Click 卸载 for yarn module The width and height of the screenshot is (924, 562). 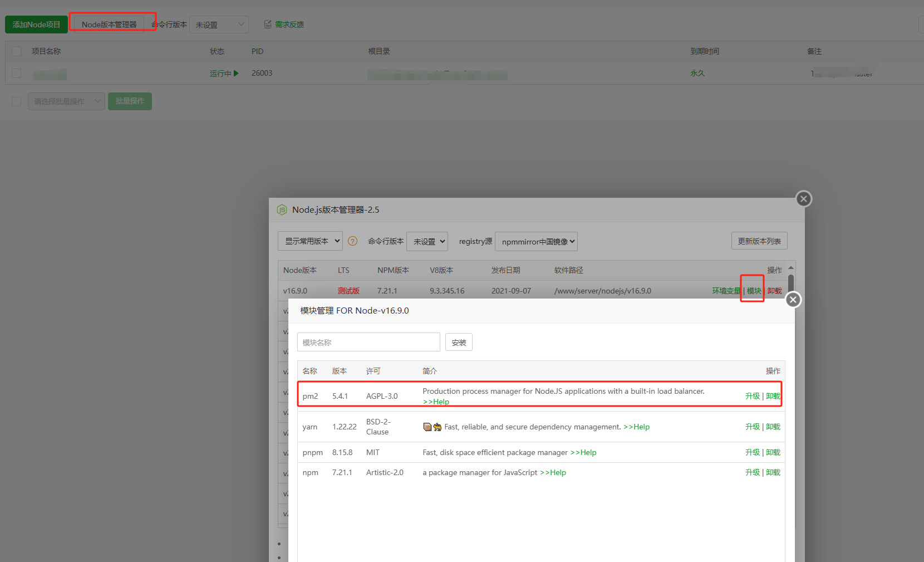point(773,427)
